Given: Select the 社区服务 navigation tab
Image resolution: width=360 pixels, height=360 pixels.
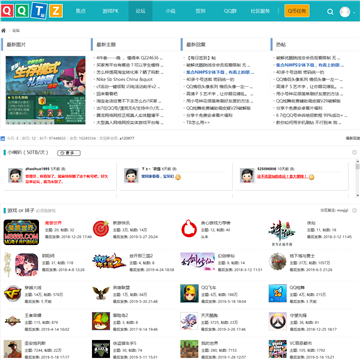Looking at the screenshot, I should 260,11.
